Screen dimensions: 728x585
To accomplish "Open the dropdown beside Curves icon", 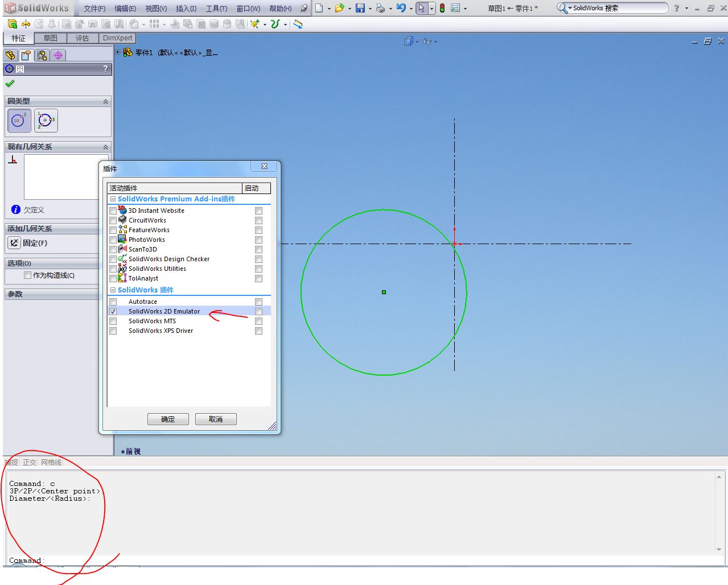I will tap(285, 24).
